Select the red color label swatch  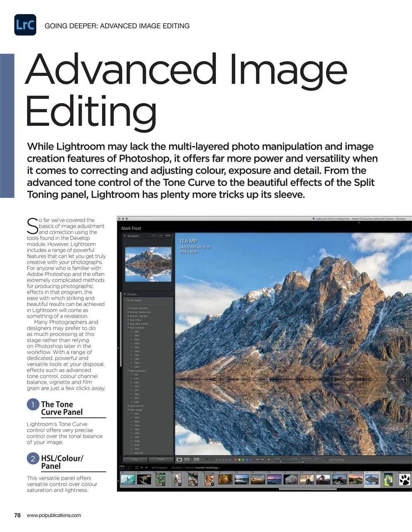(x=235, y=459)
